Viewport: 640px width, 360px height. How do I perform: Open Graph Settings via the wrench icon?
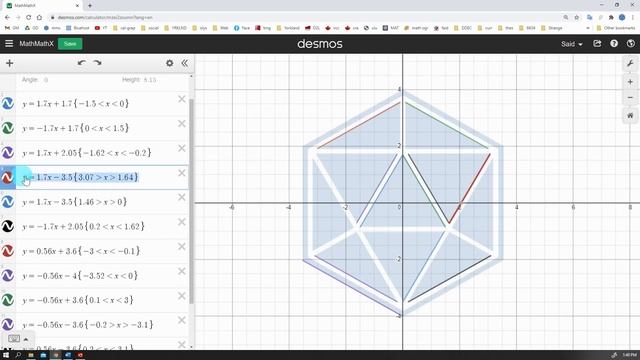[630, 64]
